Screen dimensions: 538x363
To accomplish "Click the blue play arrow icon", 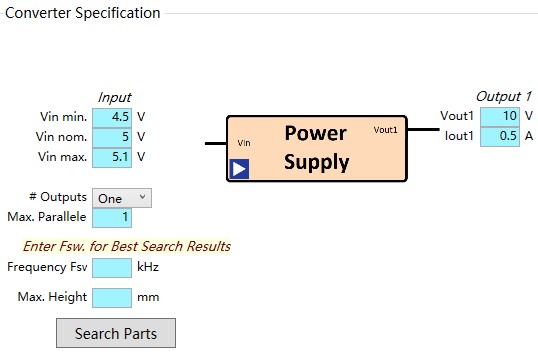I will pyautogui.click(x=239, y=169).
